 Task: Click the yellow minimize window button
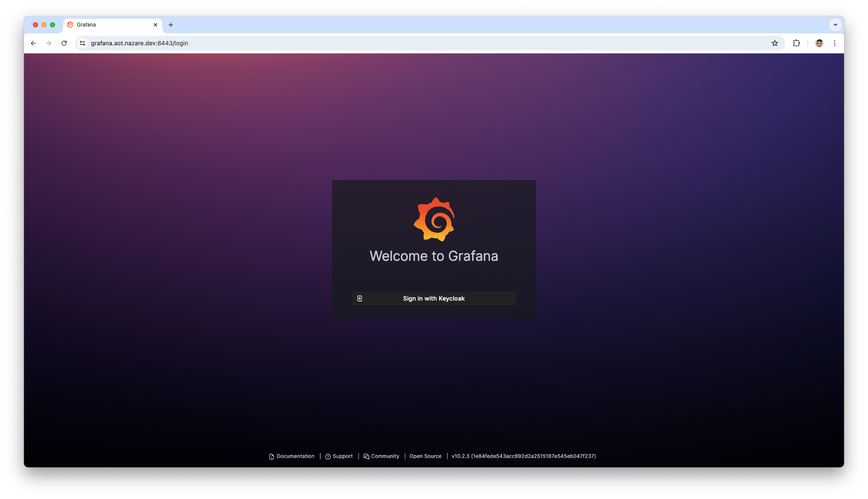[x=44, y=25]
